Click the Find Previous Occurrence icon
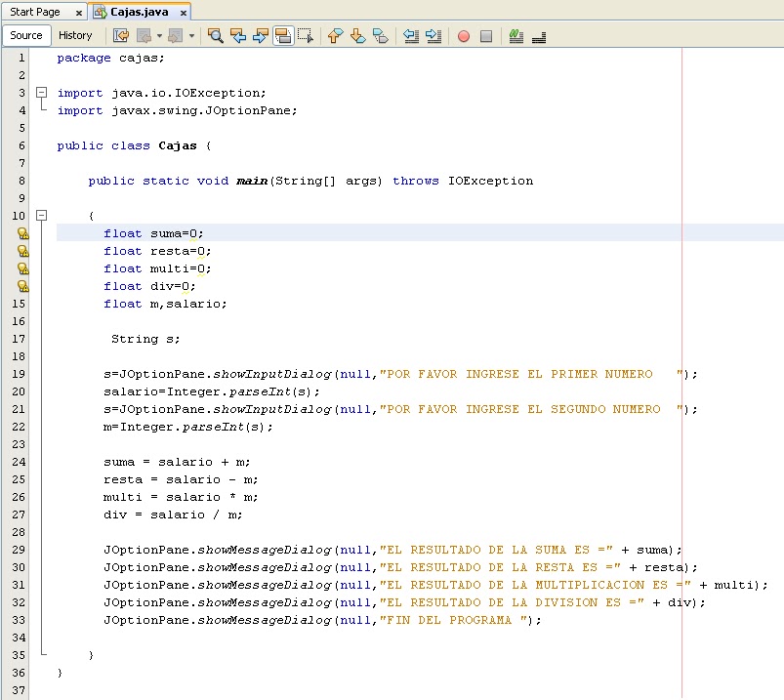The image size is (784, 700). click(x=237, y=35)
